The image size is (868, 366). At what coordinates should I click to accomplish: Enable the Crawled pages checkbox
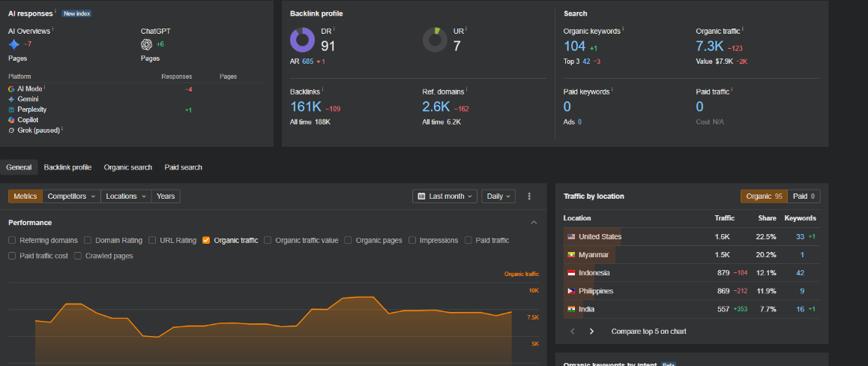coord(78,256)
